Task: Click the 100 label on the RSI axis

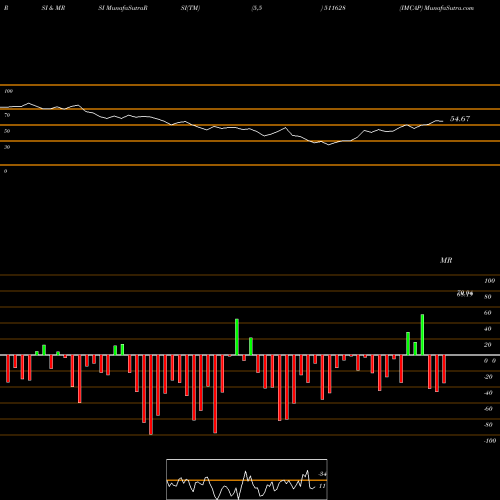Action: [x=8, y=91]
